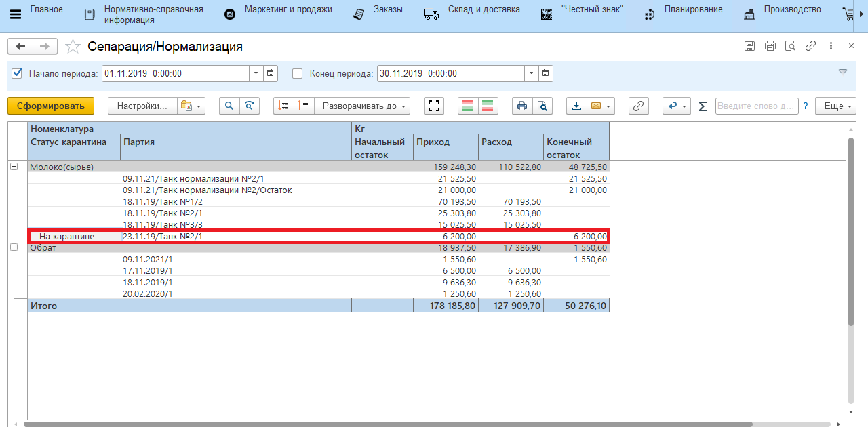Click the Настройки... button
The height and width of the screenshot is (427, 868).
142,106
